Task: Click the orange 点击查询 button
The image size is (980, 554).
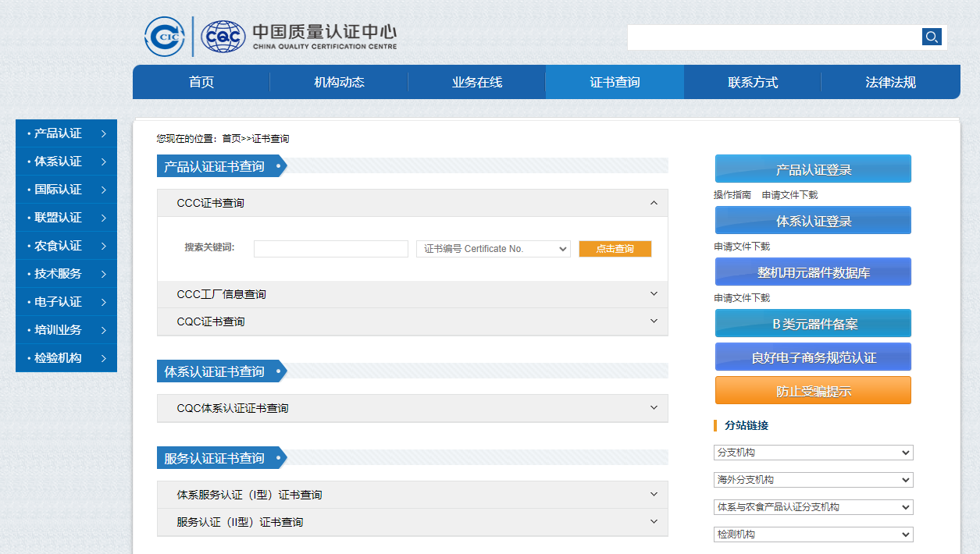Action: pos(615,249)
